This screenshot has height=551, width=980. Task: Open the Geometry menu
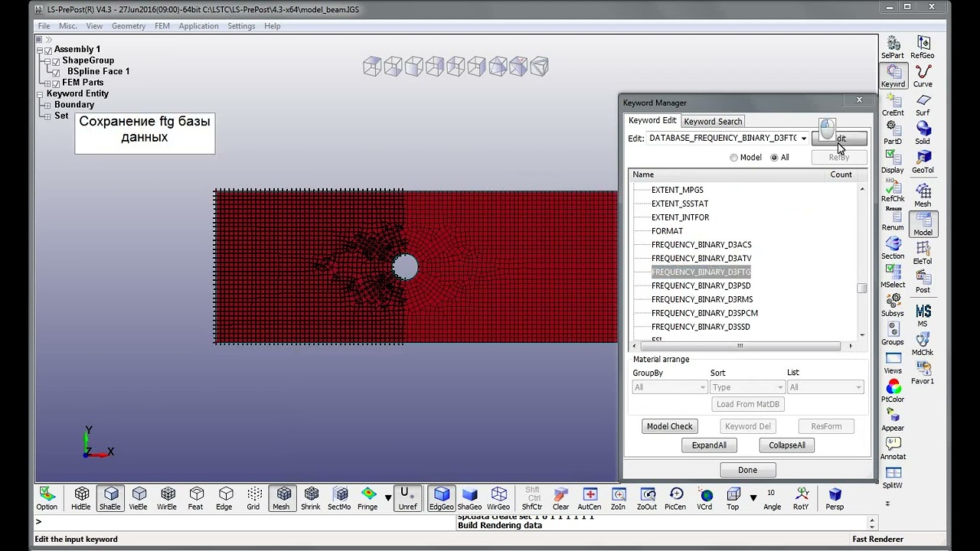(x=129, y=26)
